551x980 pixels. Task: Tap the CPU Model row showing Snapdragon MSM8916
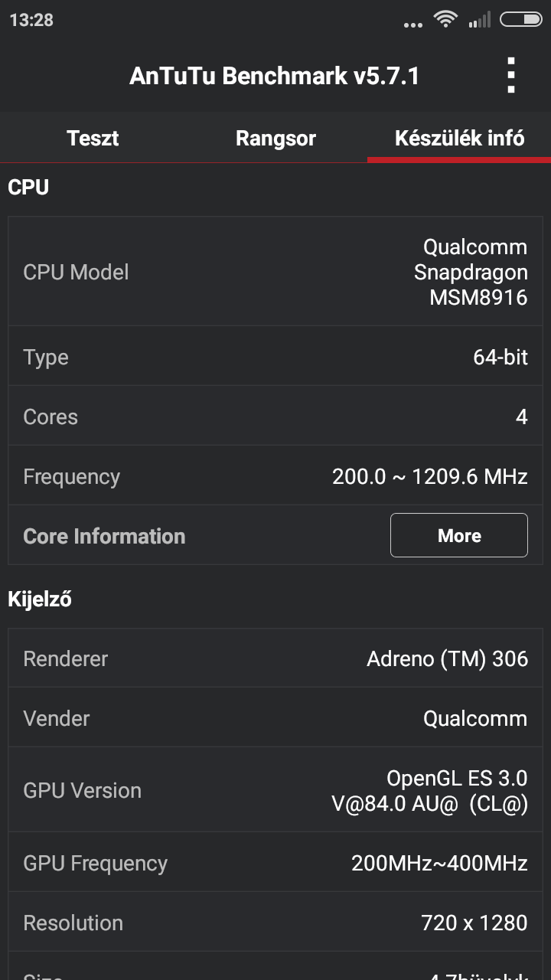[x=275, y=272]
